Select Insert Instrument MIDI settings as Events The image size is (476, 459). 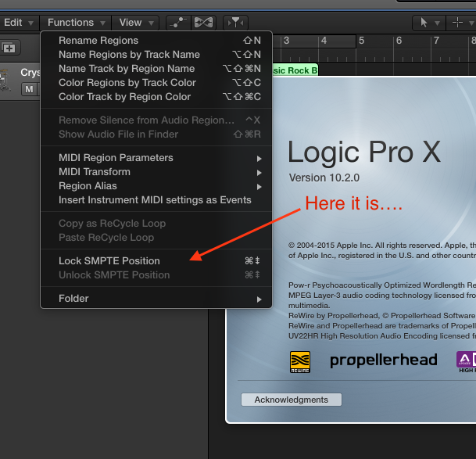pyautogui.click(x=156, y=200)
